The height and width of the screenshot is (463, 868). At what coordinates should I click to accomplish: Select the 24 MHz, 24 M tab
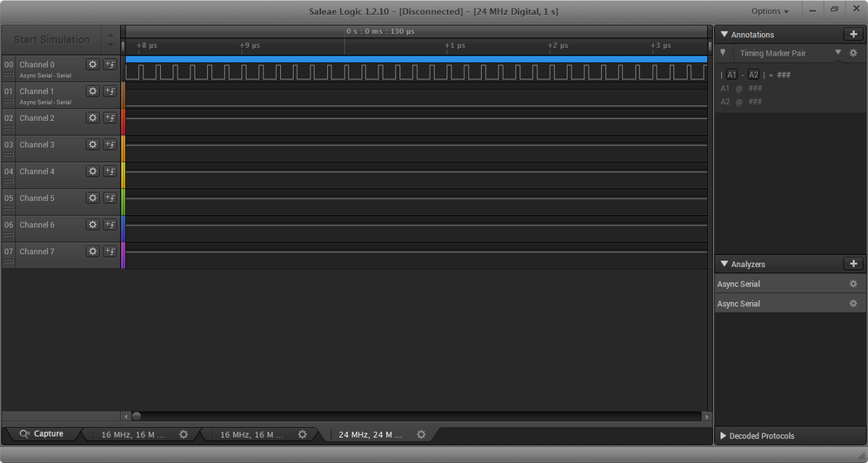[371, 435]
